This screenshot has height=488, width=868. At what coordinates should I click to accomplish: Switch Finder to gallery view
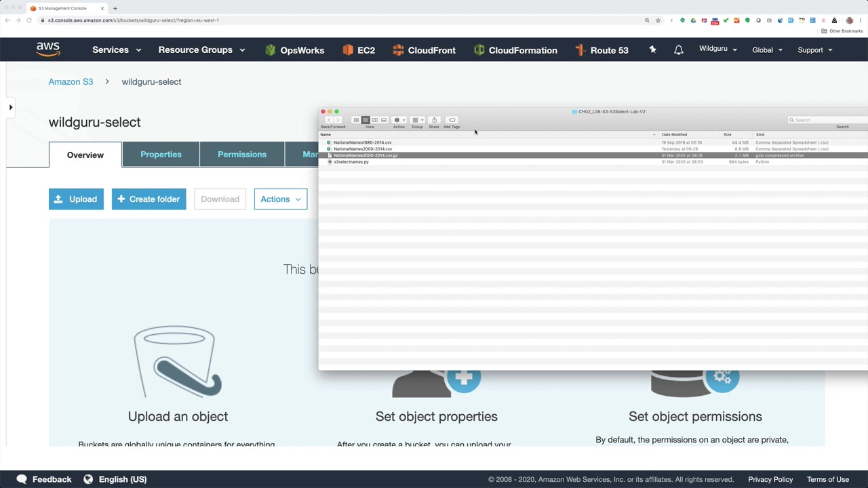[x=384, y=120]
